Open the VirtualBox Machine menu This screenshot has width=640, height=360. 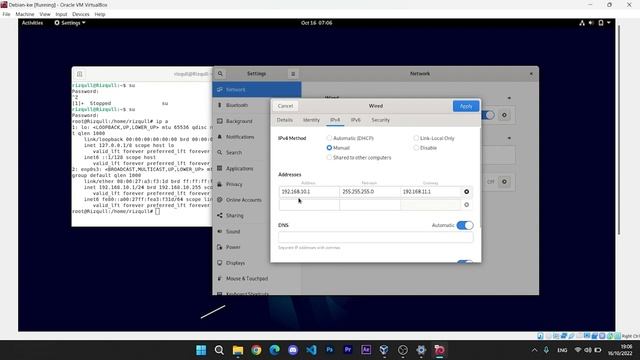(x=25, y=14)
